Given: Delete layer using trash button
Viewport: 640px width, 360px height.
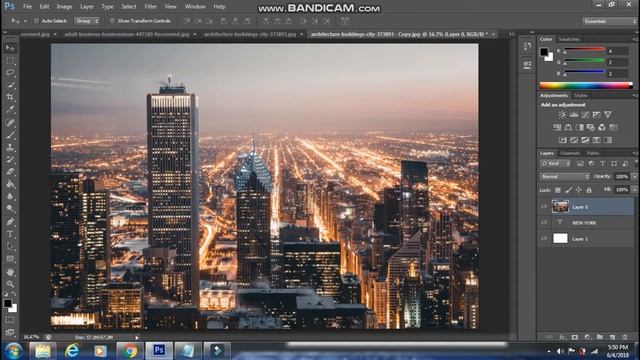Looking at the screenshot, I should pos(625,337).
